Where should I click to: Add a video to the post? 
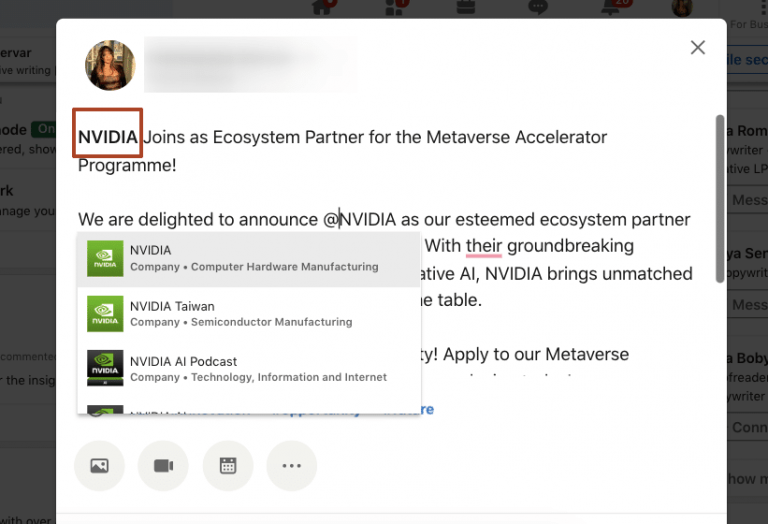[x=163, y=465]
